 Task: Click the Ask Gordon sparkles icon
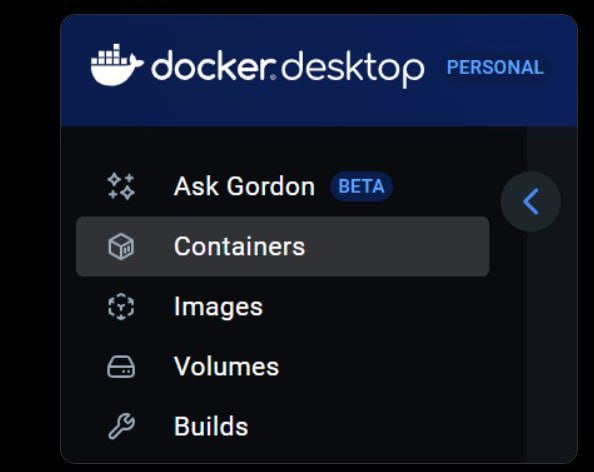tap(121, 186)
